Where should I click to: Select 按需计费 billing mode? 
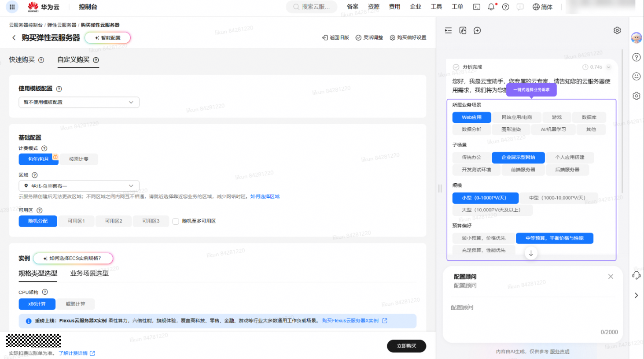coord(79,159)
